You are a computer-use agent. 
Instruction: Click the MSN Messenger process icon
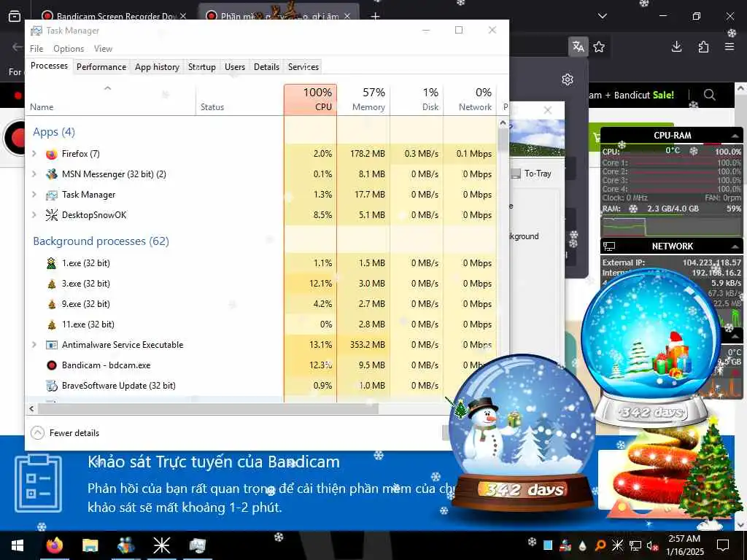point(52,174)
